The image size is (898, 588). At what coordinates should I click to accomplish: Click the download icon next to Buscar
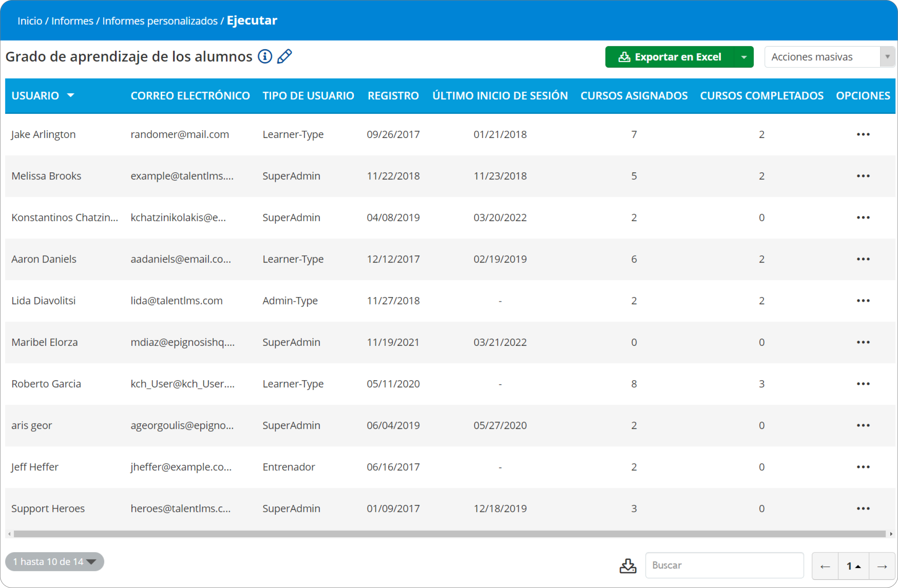coord(628,566)
